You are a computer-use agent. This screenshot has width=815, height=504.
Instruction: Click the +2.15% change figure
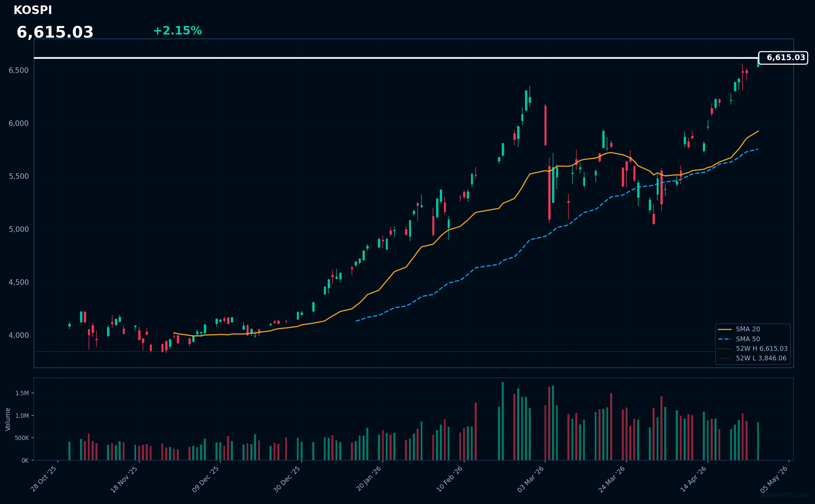(x=178, y=31)
